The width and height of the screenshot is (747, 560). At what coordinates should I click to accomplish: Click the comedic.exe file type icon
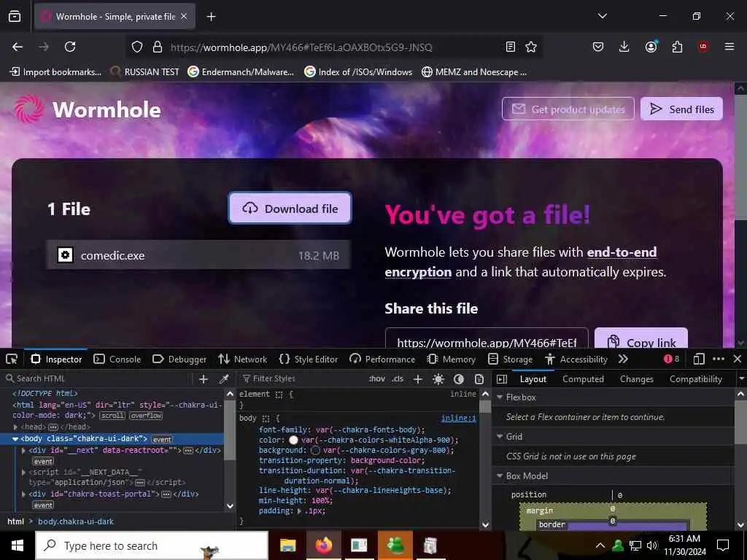(65, 255)
